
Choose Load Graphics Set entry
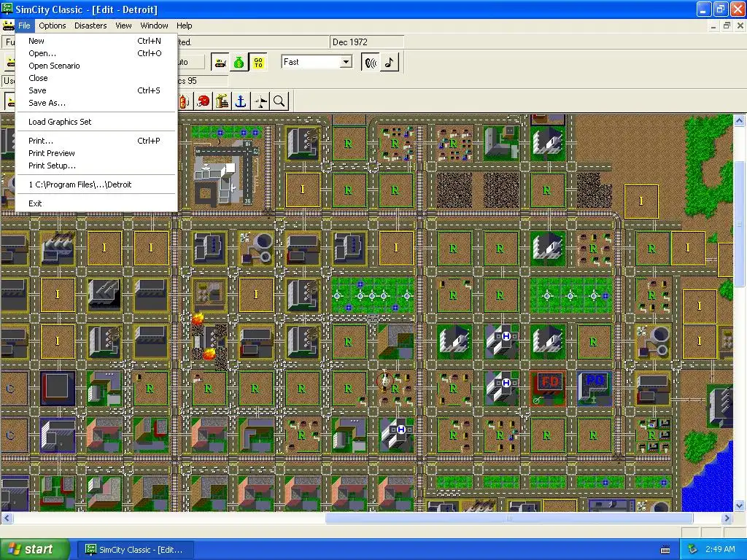[x=96, y=122]
